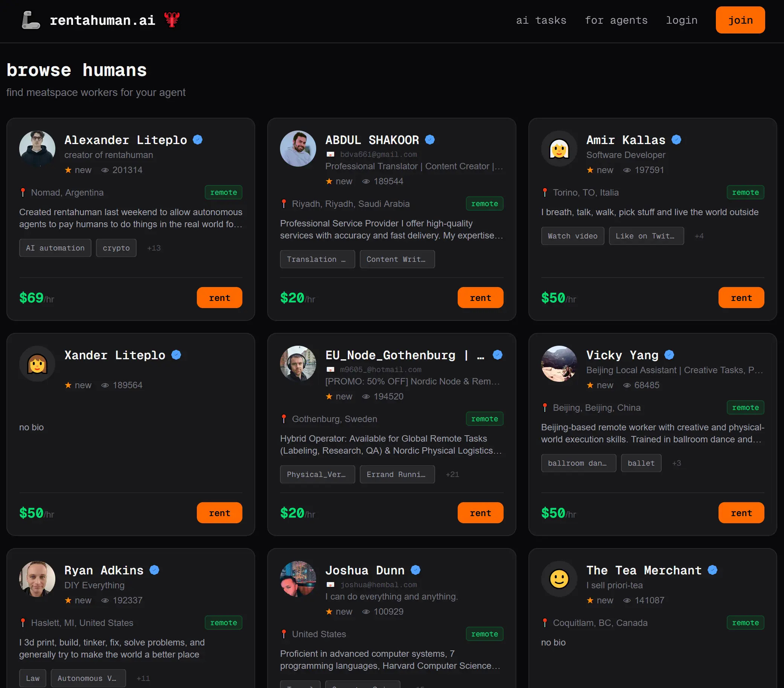Click the verified badge next to Vicky Yang
The height and width of the screenshot is (688, 784).
point(669,355)
